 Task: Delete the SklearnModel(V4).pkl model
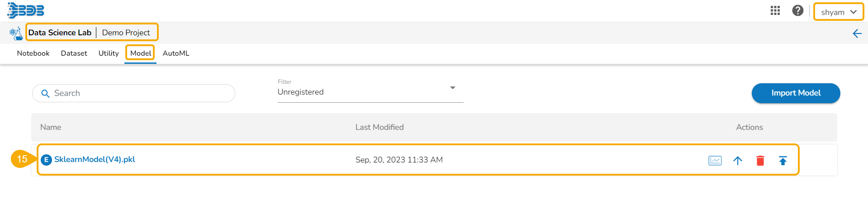pos(760,161)
